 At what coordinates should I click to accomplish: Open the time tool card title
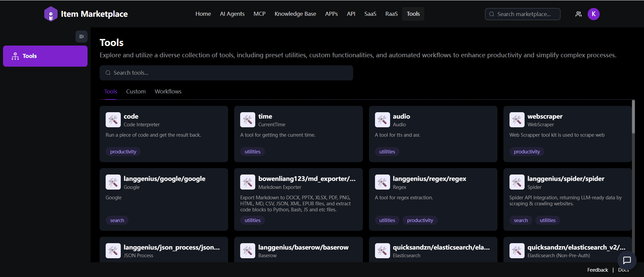(265, 116)
